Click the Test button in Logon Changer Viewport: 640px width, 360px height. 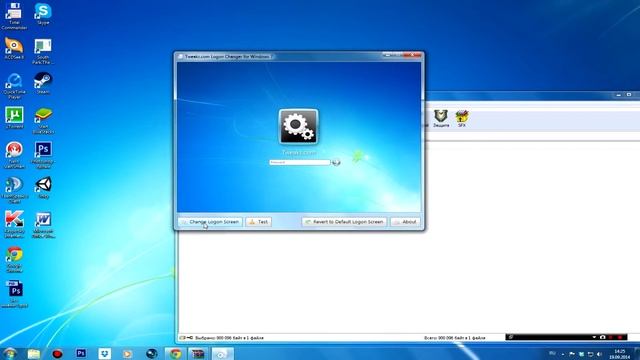[x=258, y=222]
